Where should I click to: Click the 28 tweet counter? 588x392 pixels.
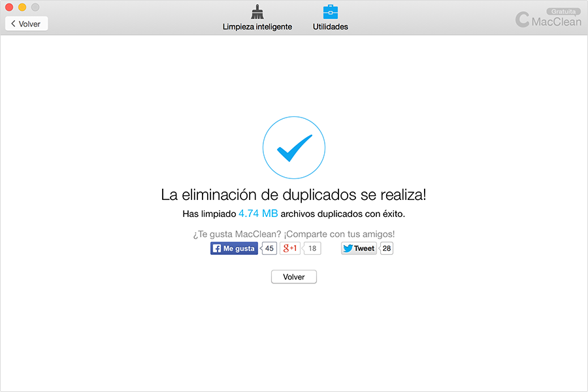pyautogui.click(x=386, y=248)
